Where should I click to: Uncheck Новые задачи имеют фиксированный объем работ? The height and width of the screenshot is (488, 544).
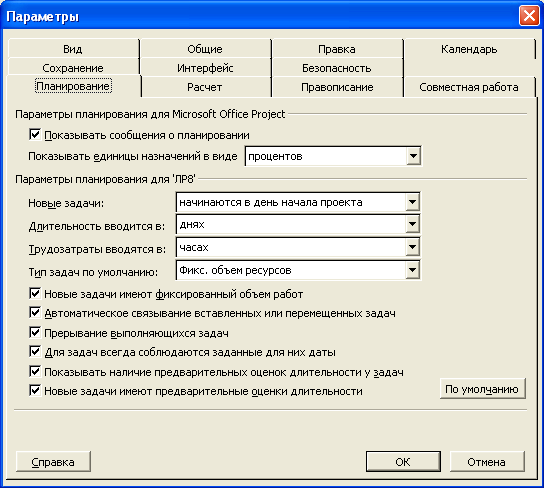[35, 293]
